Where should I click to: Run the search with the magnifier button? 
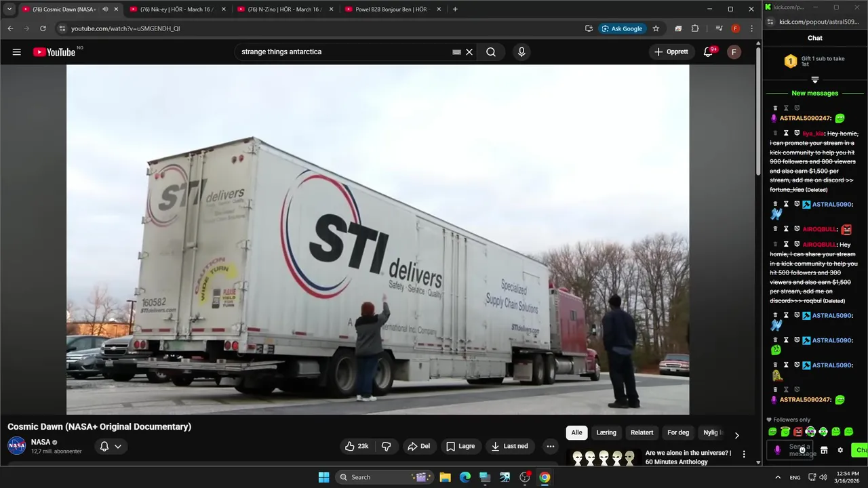(491, 52)
